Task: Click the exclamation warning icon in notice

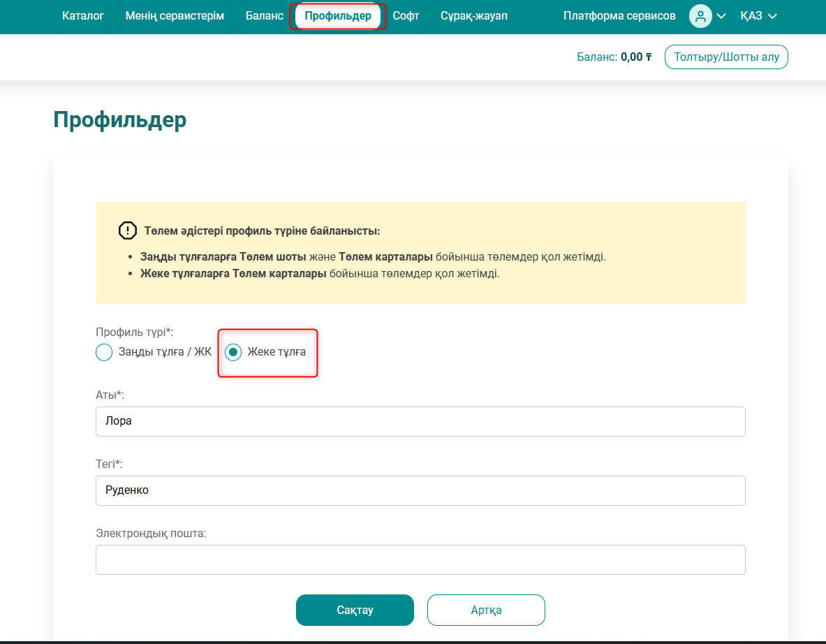Action: 128,231
